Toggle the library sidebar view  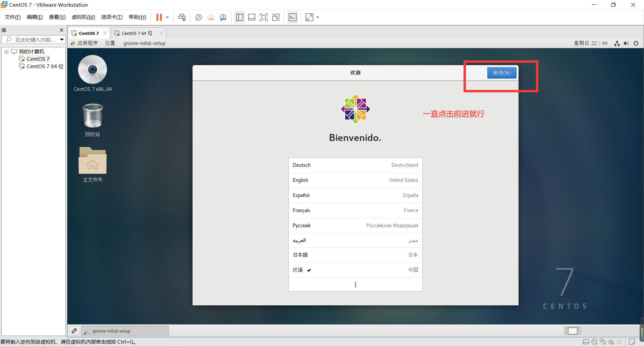pyautogui.click(x=239, y=17)
